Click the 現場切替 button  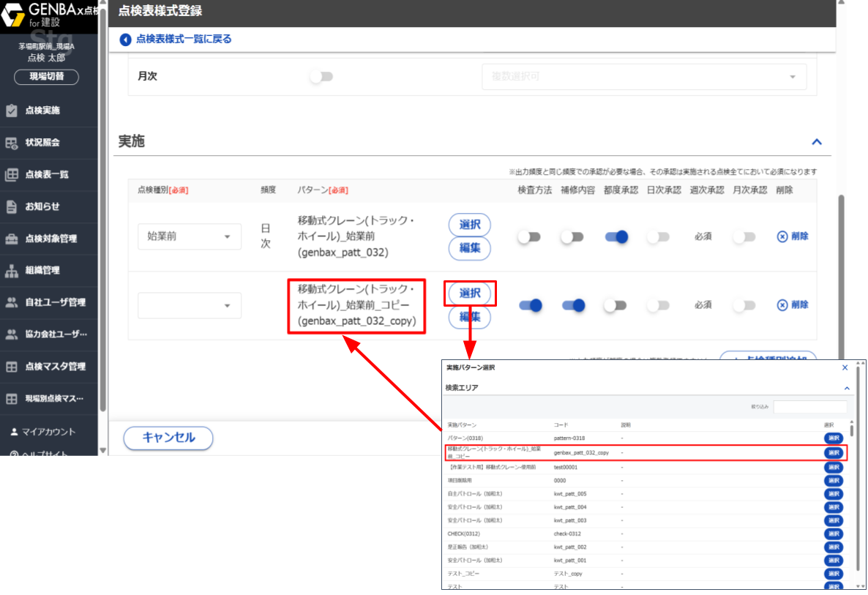point(46,77)
